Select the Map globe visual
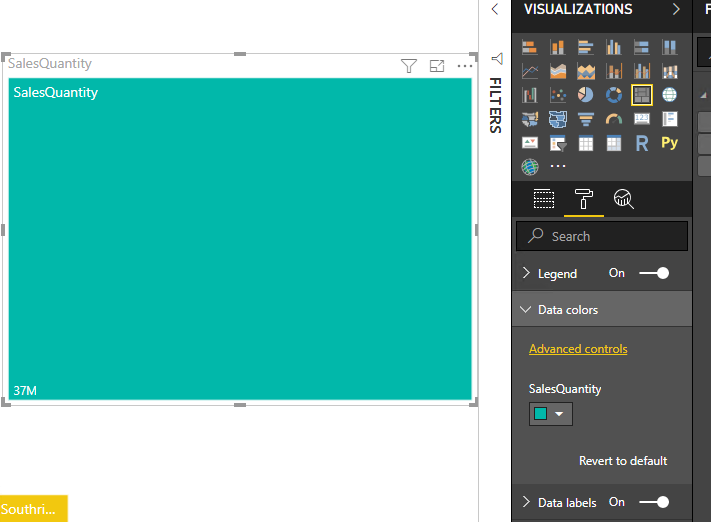Viewport: 711px width, 522px height. click(669, 95)
